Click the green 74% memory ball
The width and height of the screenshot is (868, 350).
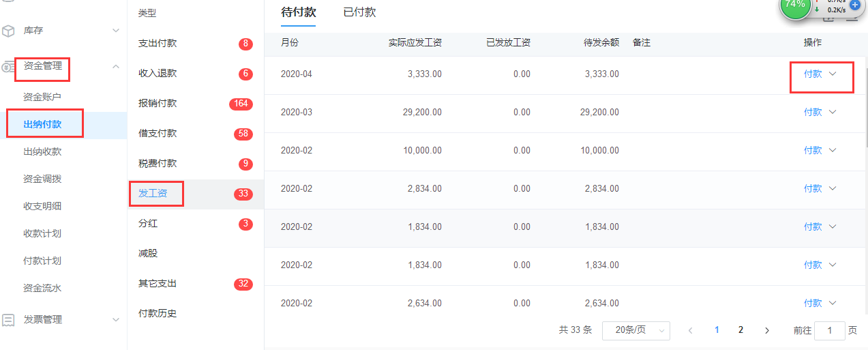pos(794,5)
